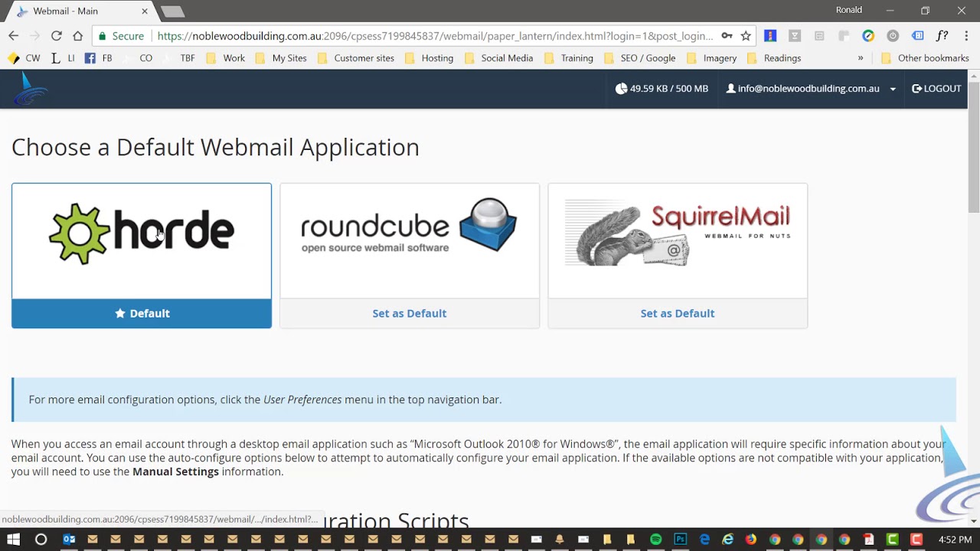Open the LI bookmark
The width and height of the screenshot is (980, 551).
pos(63,58)
